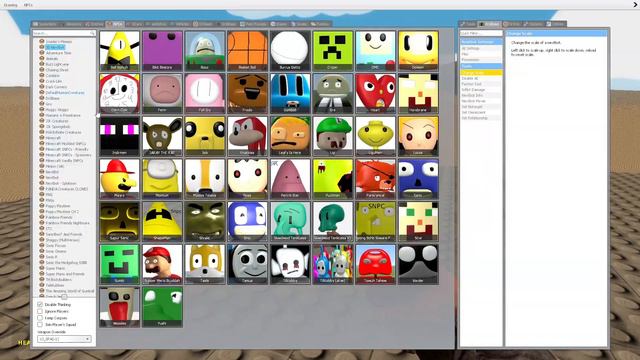Choose the green Minecraft Creeper face NPC
Viewport: 640px width, 360px height.
(333, 51)
